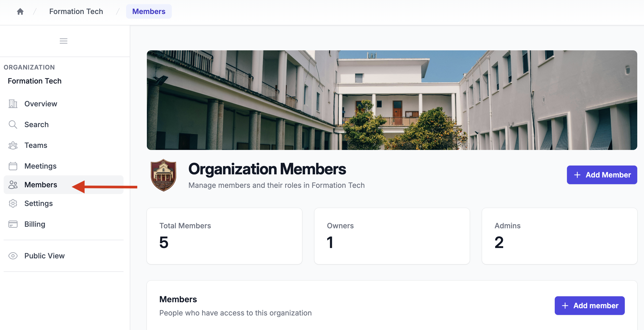Click the Total Members stat card

tap(224, 236)
